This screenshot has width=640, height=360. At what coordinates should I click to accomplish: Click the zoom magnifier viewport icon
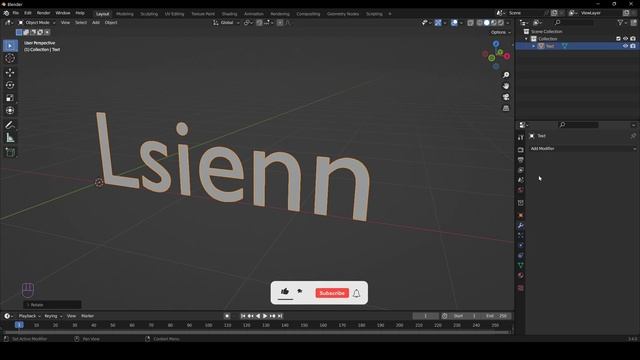point(506,75)
